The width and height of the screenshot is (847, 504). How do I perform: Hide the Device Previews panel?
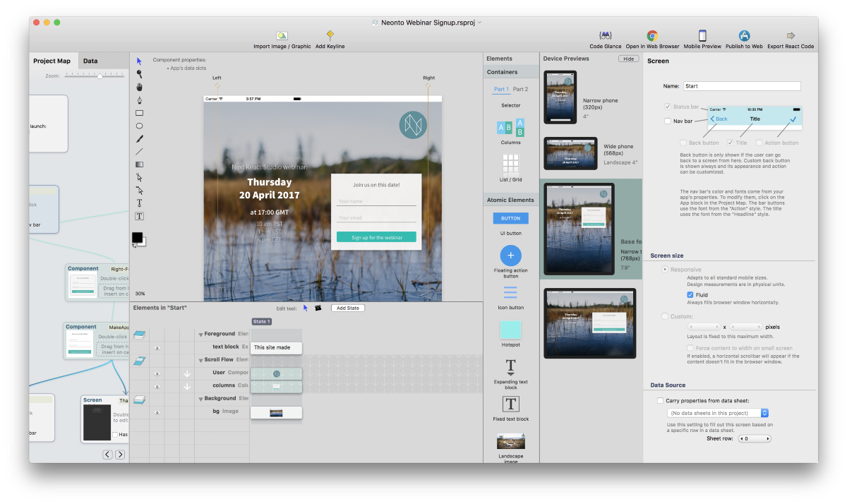(x=628, y=59)
